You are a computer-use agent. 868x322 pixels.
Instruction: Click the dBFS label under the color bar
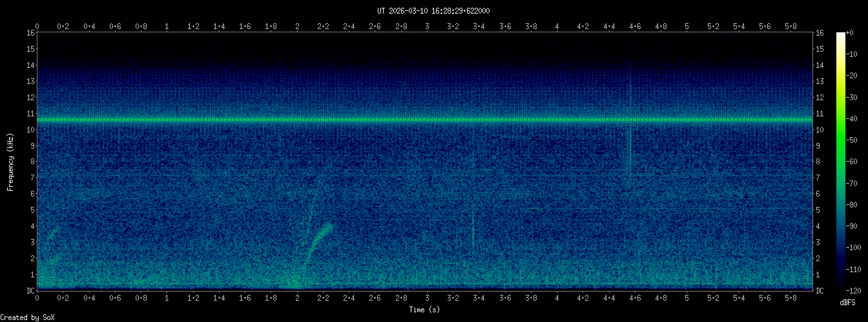[x=848, y=303]
